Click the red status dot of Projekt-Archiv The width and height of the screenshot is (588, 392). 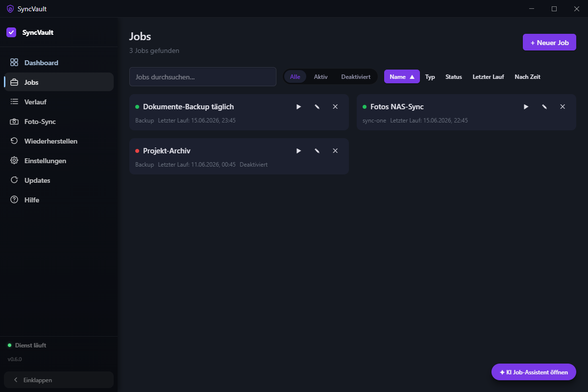pyautogui.click(x=137, y=151)
